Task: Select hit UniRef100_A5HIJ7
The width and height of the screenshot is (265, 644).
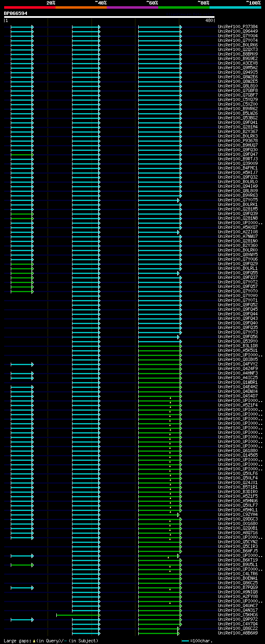Action: [238, 172]
